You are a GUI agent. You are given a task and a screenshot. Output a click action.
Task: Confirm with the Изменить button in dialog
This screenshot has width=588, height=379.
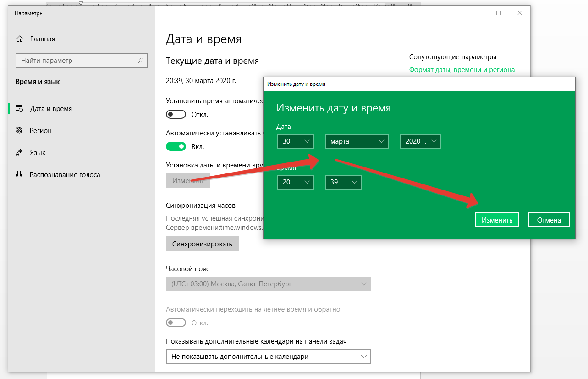click(497, 220)
